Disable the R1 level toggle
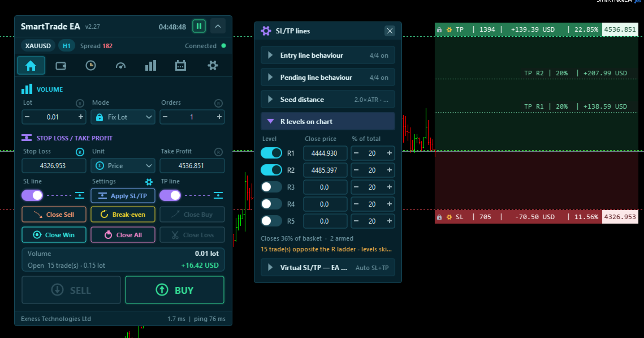Image resolution: width=644 pixels, height=338 pixels. tap(271, 153)
